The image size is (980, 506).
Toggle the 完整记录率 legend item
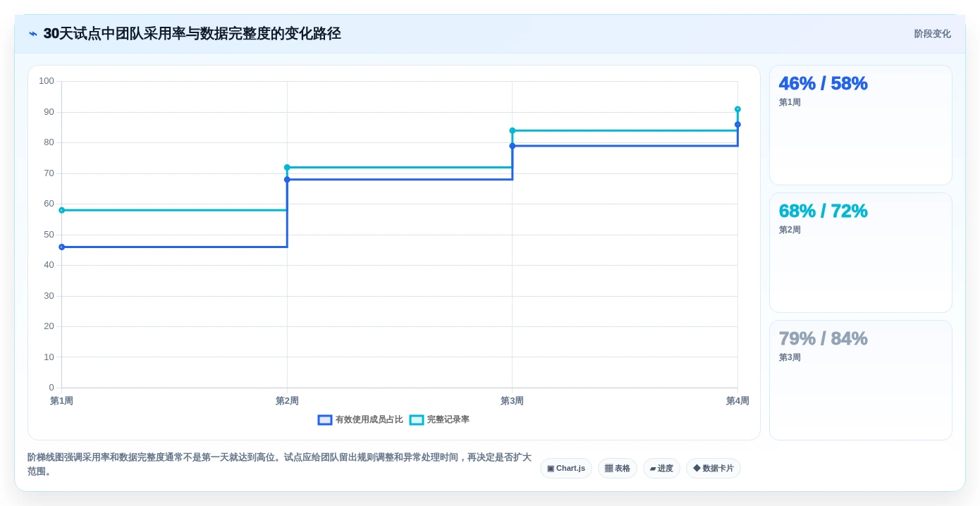[x=439, y=419]
